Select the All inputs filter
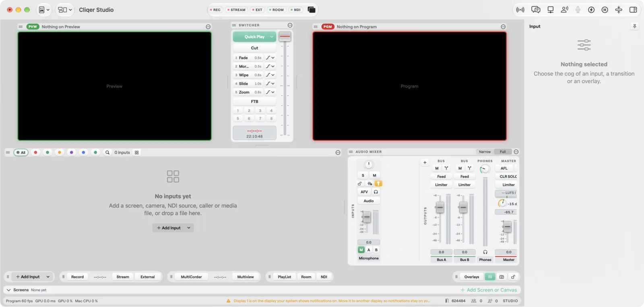Viewport: 644px width, 307px height. pos(21,152)
